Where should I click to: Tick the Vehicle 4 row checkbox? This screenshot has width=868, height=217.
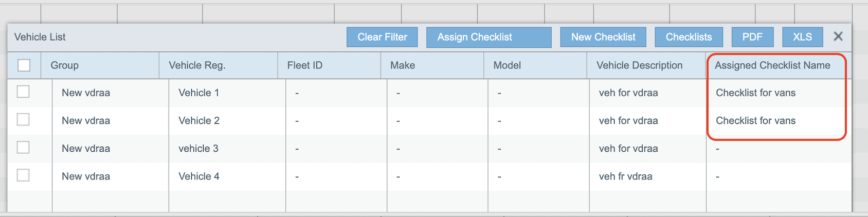pyautogui.click(x=23, y=175)
